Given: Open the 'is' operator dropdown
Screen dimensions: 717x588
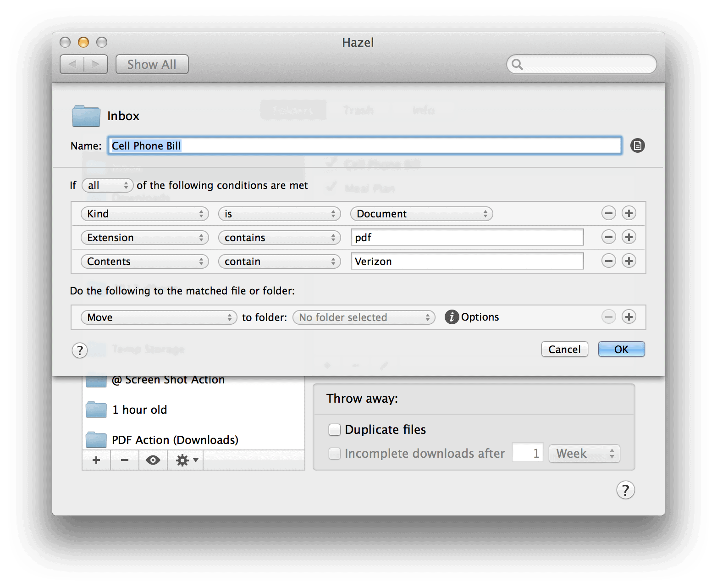Looking at the screenshot, I should [x=280, y=214].
